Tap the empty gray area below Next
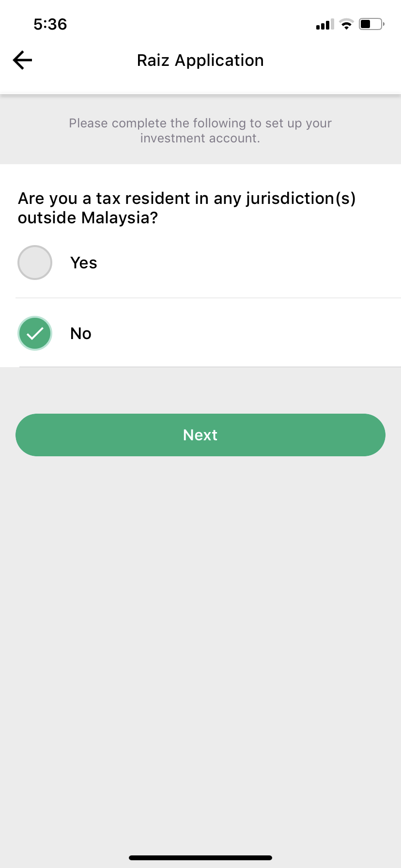Image resolution: width=401 pixels, height=868 pixels. coord(200,630)
